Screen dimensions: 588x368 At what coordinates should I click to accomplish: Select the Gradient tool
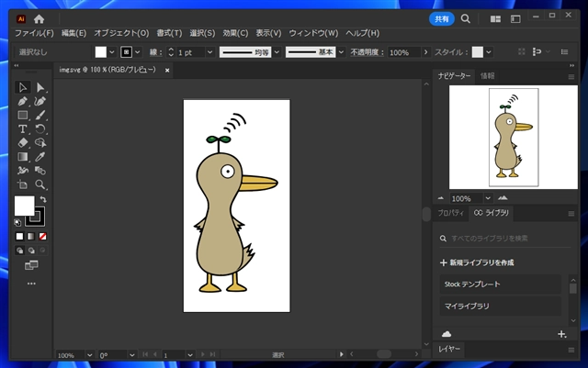click(23, 157)
